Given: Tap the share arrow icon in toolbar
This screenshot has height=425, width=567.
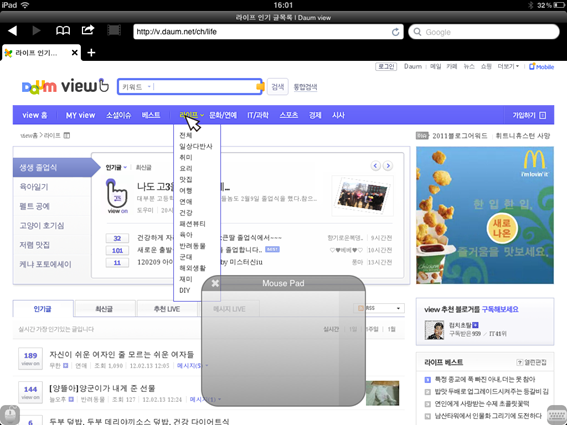Looking at the screenshot, I should coord(88,30).
